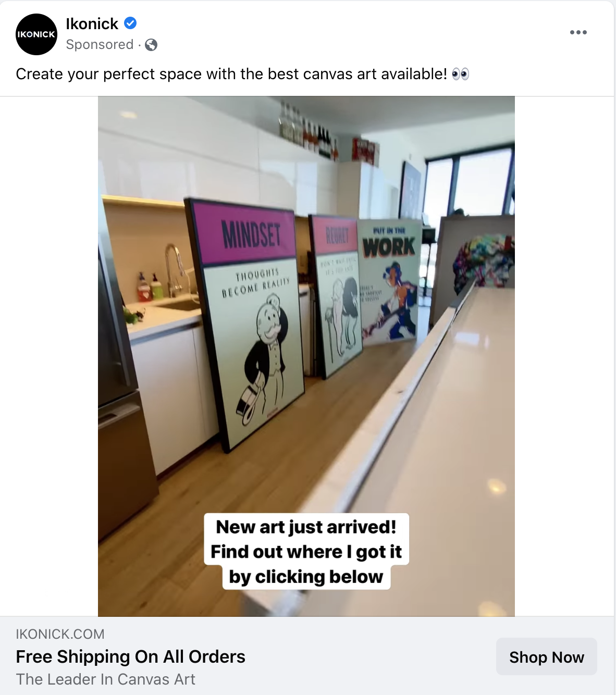Click the Ikonick profile logo avatar

coord(36,34)
